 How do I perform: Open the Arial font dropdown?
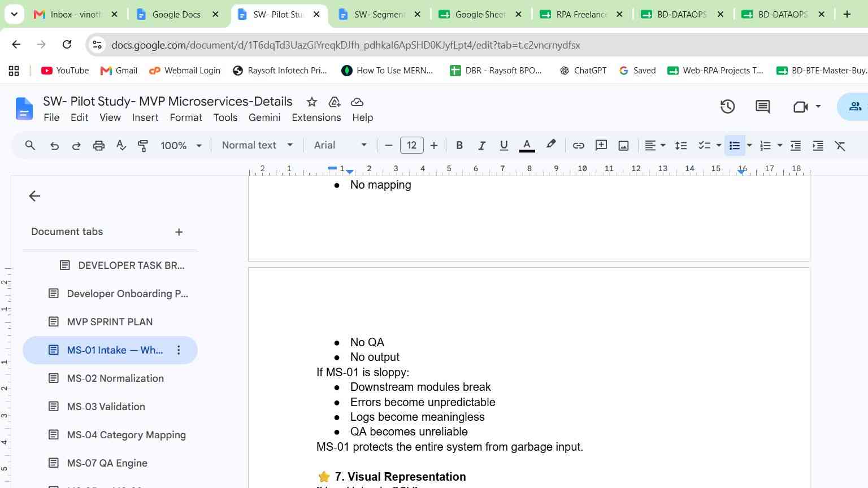point(340,145)
